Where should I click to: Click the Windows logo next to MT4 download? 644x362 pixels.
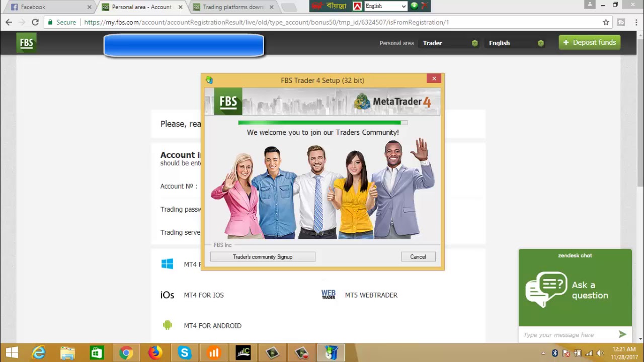[x=167, y=264]
